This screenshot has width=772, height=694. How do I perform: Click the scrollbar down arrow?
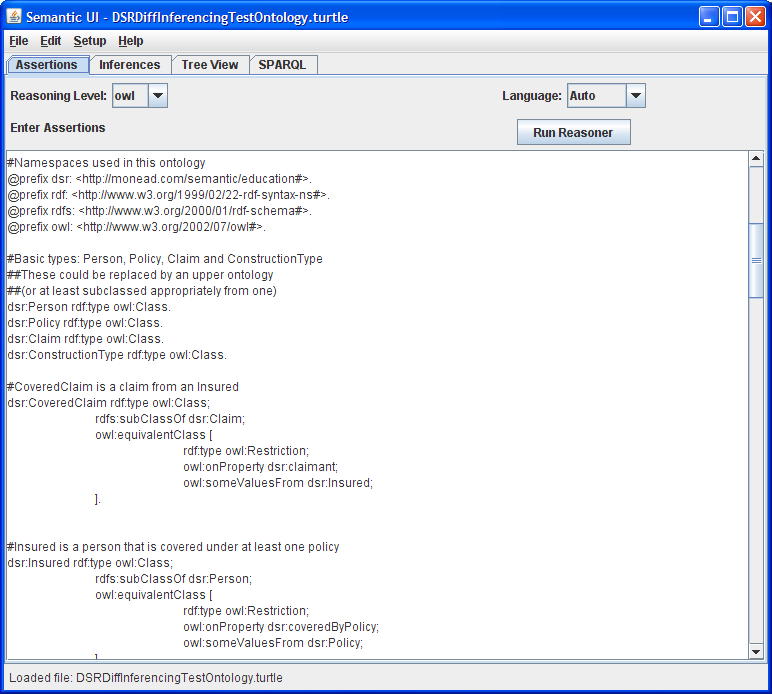[x=756, y=652]
